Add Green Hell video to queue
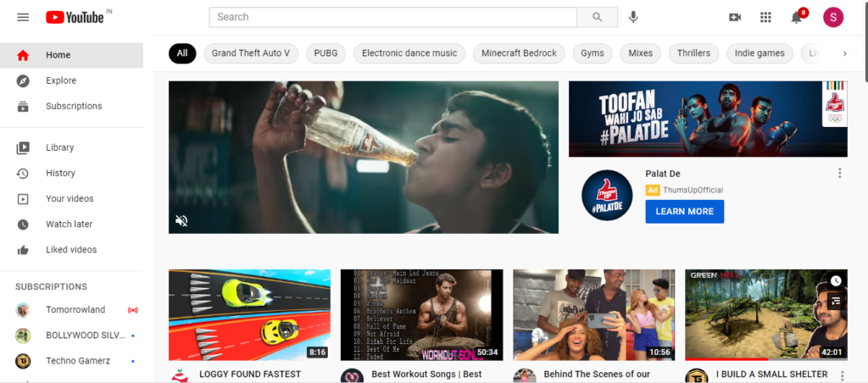Image resolution: width=868 pixels, height=383 pixels. [836, 300]
